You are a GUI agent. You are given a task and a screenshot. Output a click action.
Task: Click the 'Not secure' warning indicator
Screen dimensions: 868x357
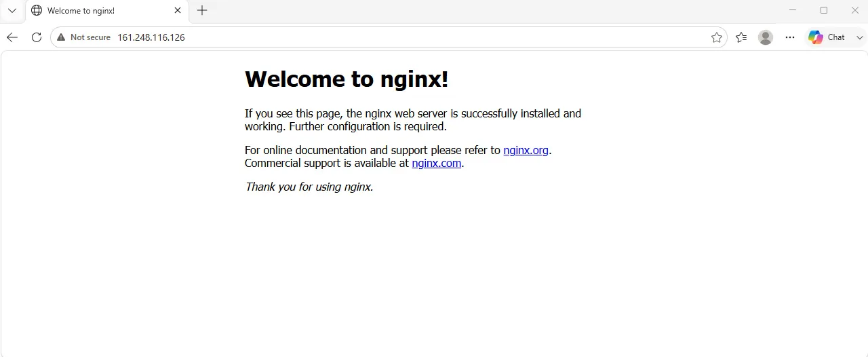(84, 37)
